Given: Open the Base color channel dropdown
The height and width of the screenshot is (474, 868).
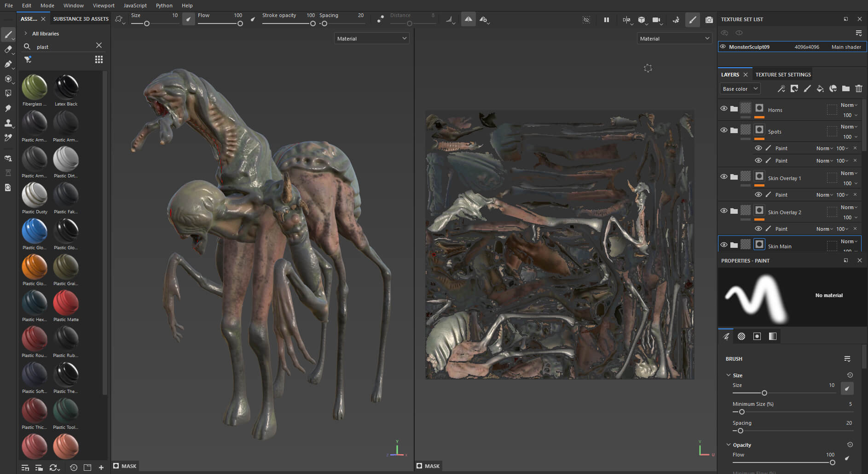Looking at the screenshot, I should [x=740, y=89].
